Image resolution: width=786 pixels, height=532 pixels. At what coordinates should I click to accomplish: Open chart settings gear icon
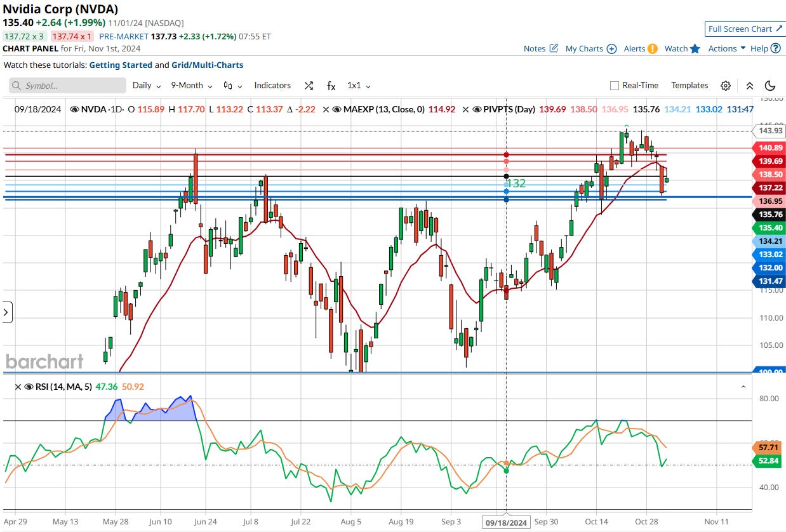pos(726,86)
